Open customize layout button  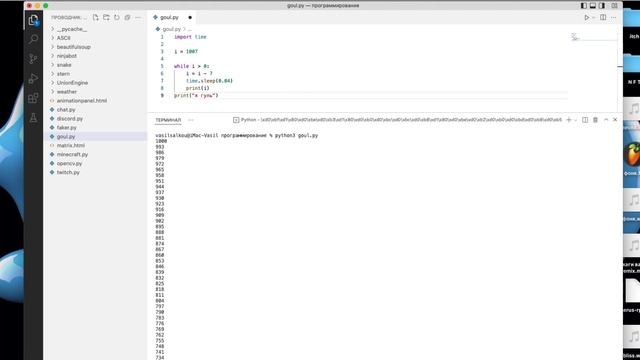614,6
